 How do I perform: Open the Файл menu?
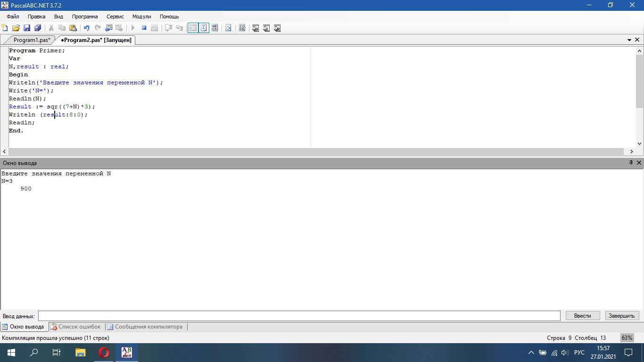click(13, 16)
